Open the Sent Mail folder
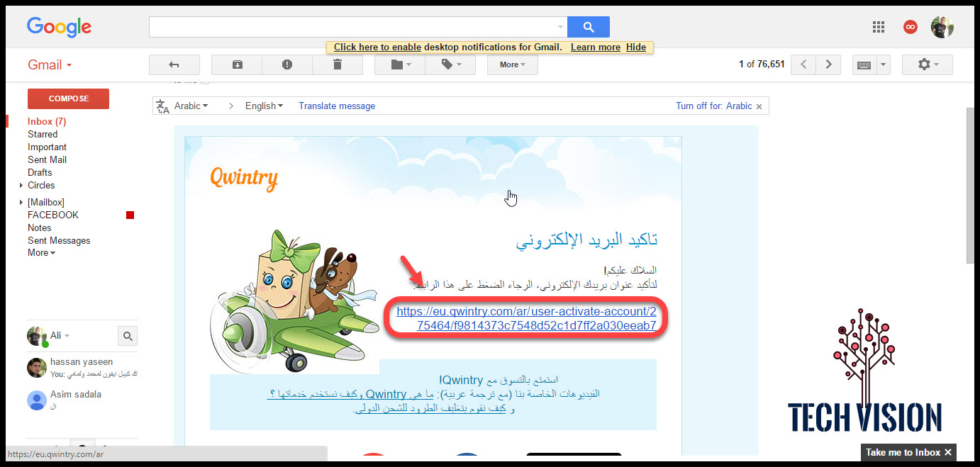This screenshot has width=980, height=467. pos(47,160)
